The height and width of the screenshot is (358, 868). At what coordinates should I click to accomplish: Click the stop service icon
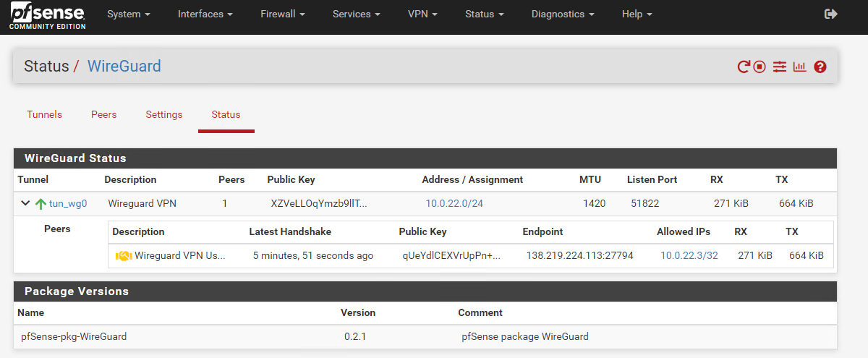pos(759,67)
